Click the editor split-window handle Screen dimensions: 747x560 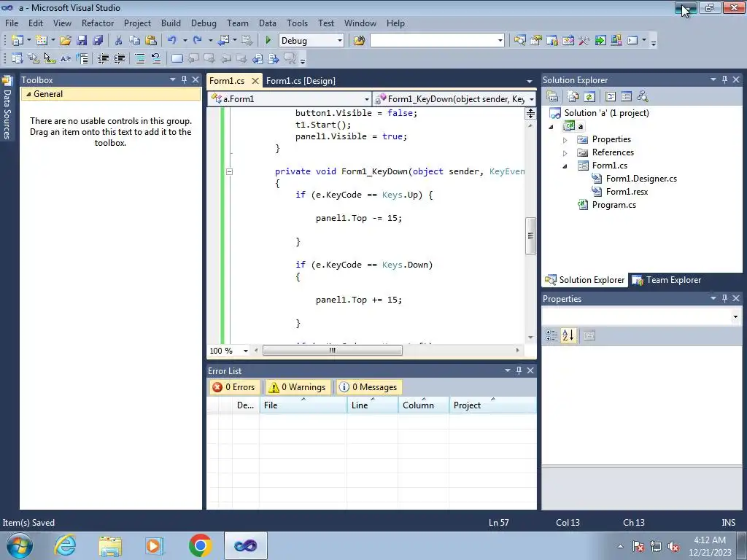coord(530,113)
